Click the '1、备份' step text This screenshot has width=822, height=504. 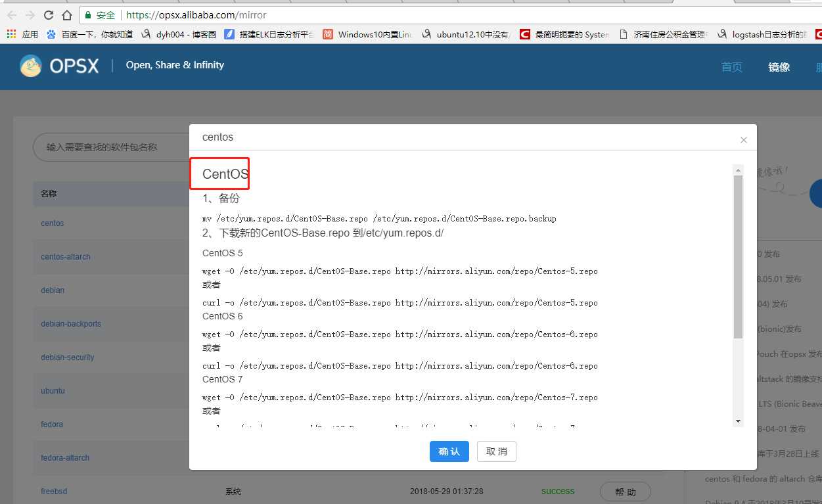click(221, 198)
